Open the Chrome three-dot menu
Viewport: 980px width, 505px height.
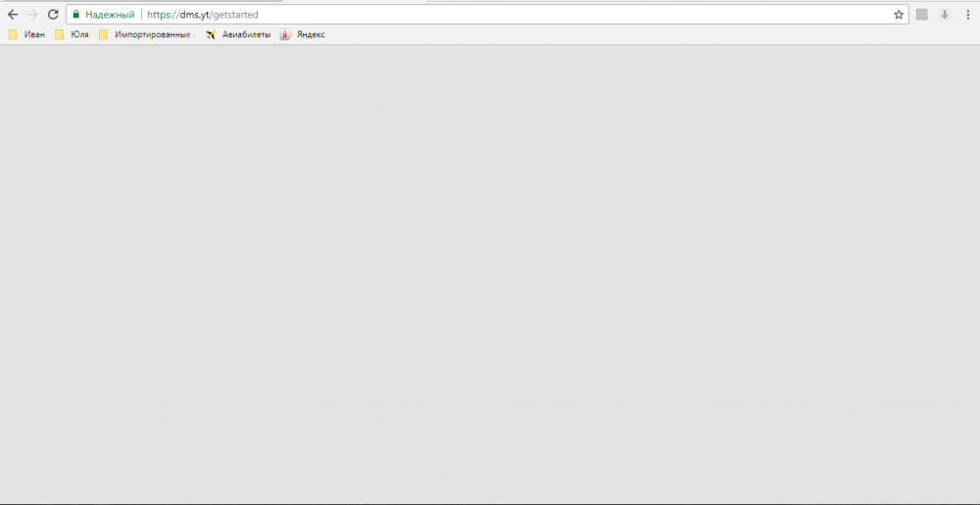[x=967, y=15]
